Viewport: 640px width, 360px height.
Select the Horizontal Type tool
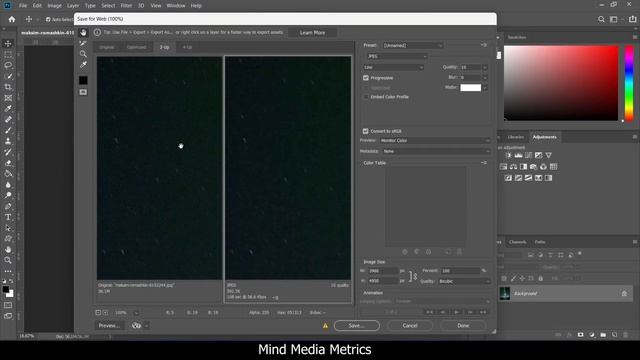[8, 217]
